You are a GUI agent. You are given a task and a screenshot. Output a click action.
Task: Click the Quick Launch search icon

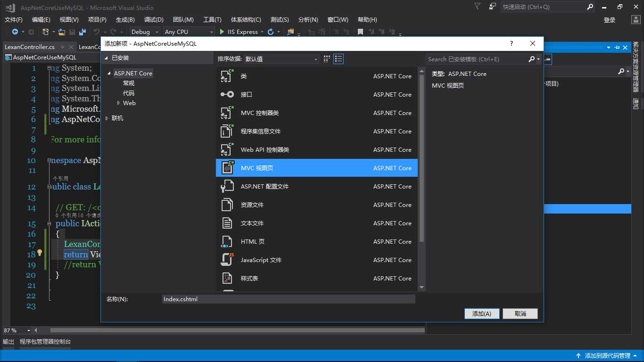pos(590,7)
